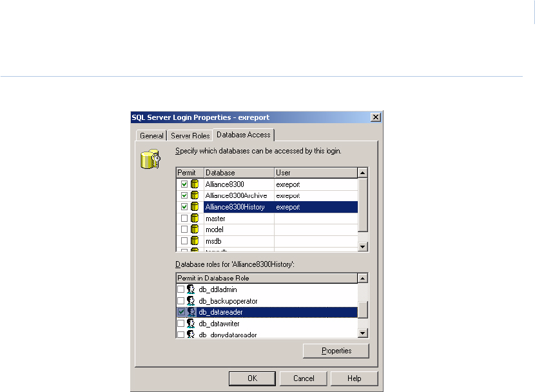
Task: Switch to the General tab
Action: pyautogui.click(x=151, y=135)
